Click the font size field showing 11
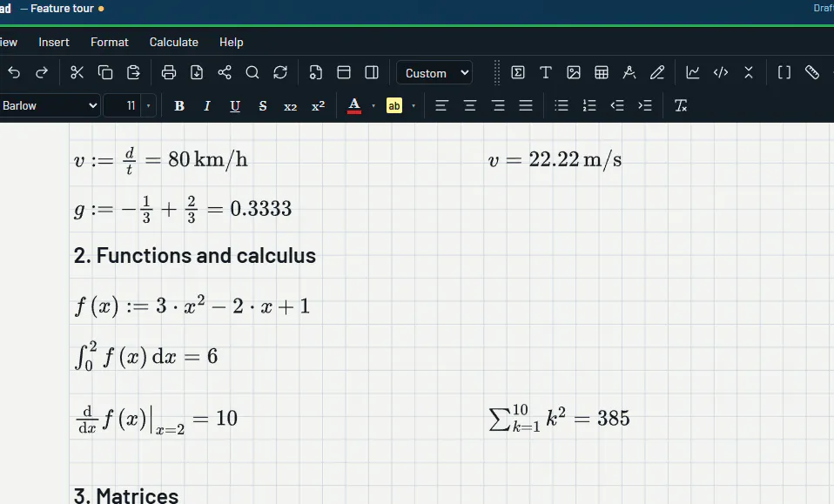The width and height of the screenshot is (834, 504). tap(124, 106)
